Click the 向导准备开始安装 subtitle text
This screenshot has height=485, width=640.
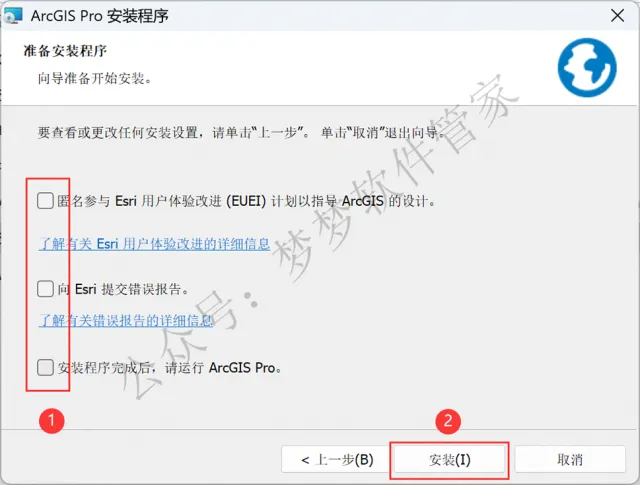(x=95, y=78)
